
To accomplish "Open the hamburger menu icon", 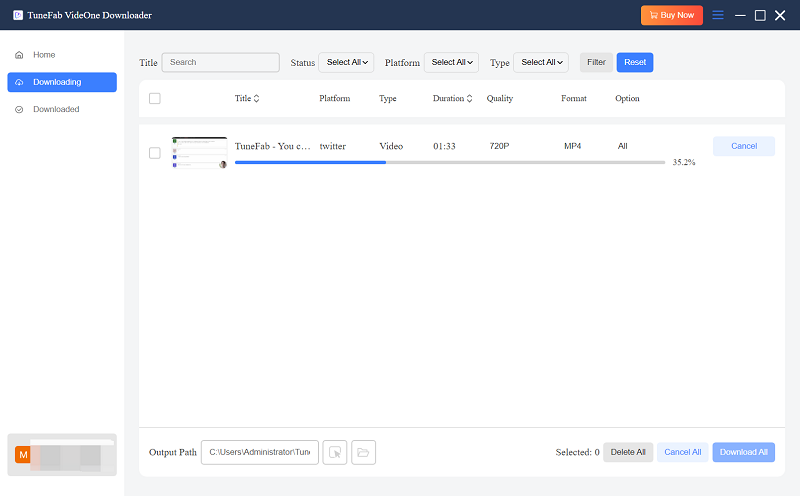I will pyautogui.click(x=718, y=15).
